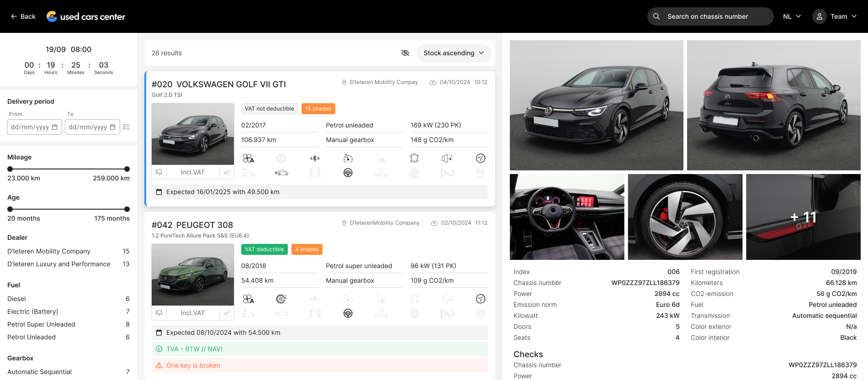Click the green Peugeot 308 thumbnail

(x=193, y=274)
